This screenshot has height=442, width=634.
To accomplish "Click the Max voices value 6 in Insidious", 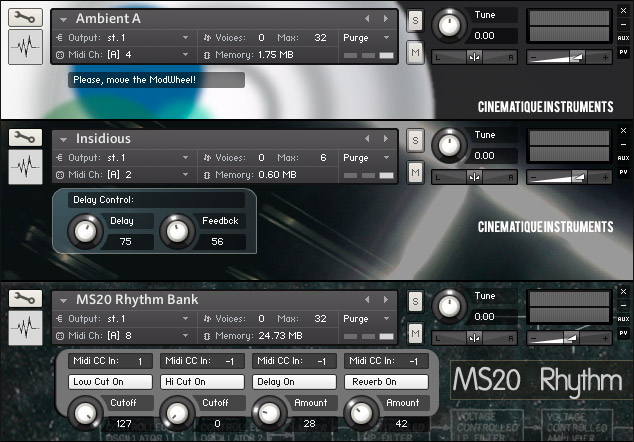I will click(x=323, y=158).
